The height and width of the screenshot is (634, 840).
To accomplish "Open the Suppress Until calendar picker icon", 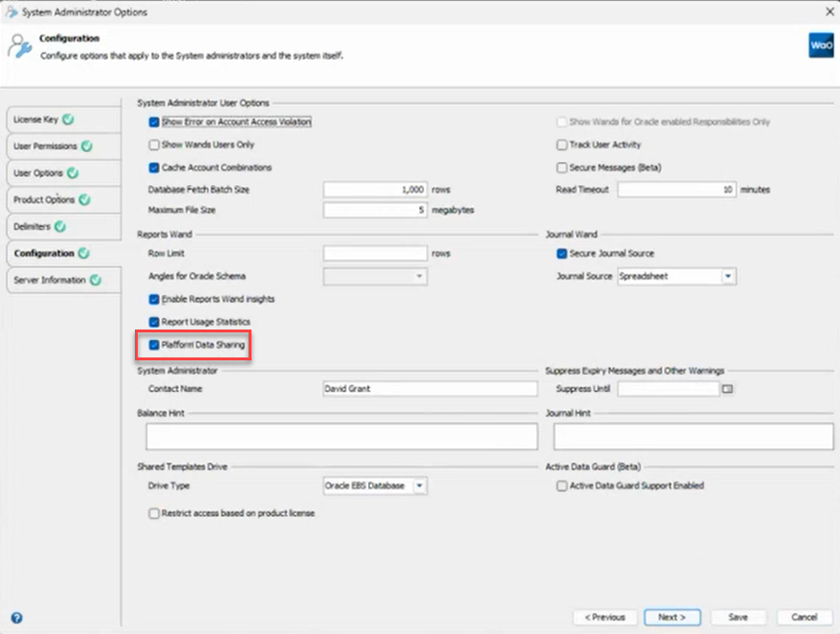I will coord(727,388).
